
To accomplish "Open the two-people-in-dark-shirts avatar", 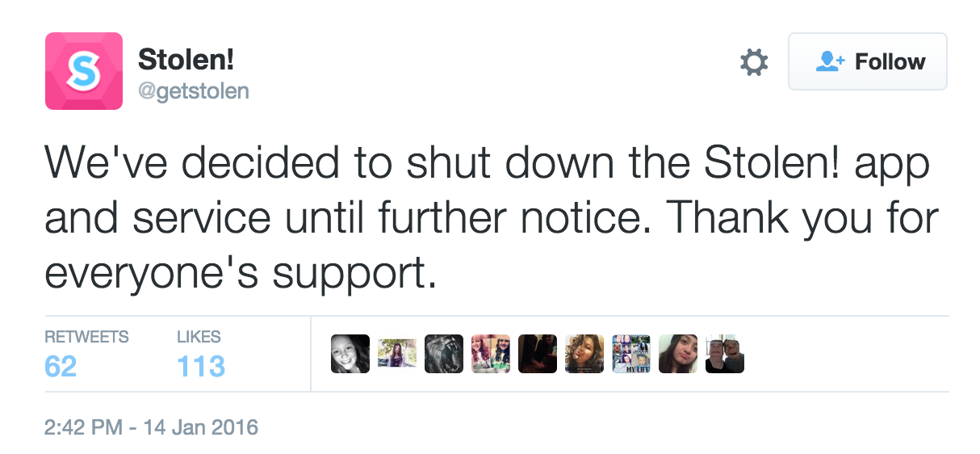I will coord(725,354).
